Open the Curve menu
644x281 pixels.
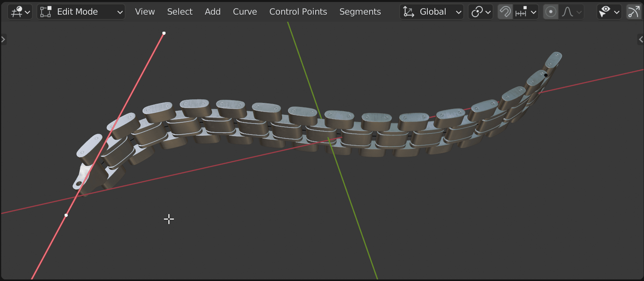click(245, 12)
